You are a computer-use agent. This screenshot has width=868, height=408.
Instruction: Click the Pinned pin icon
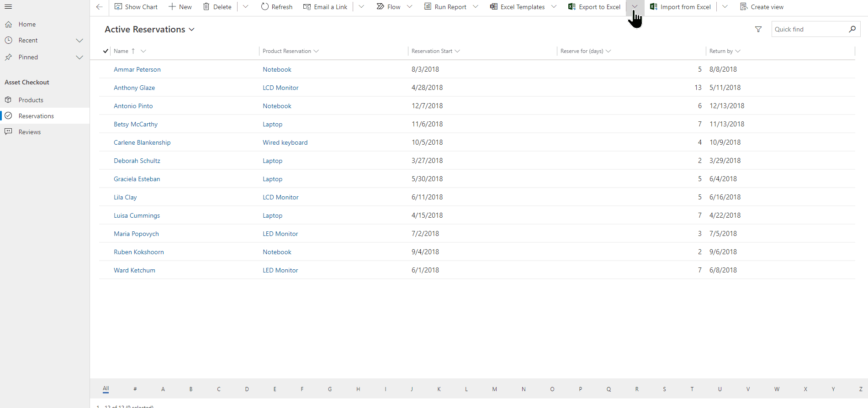click(8, 57)
